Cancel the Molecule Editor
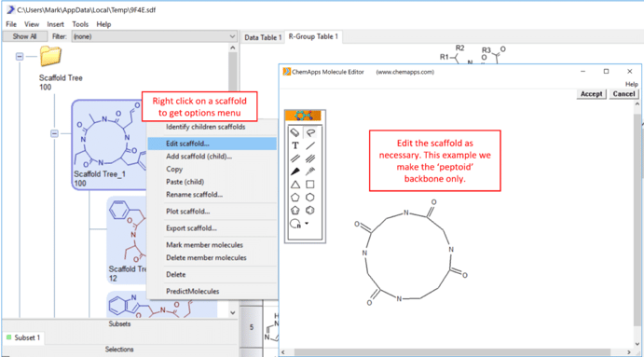 tap(623, 94)
